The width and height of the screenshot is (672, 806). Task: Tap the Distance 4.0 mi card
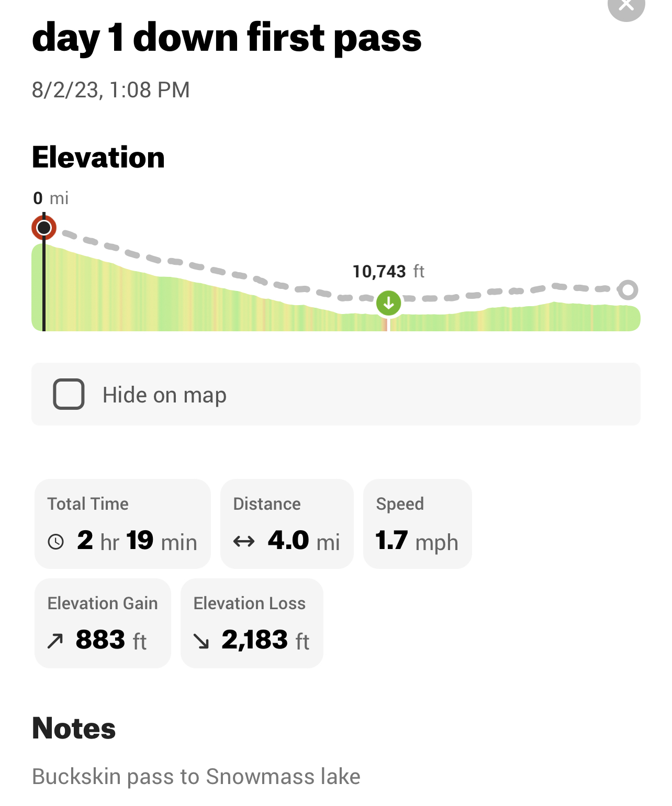tap(287, 523)
